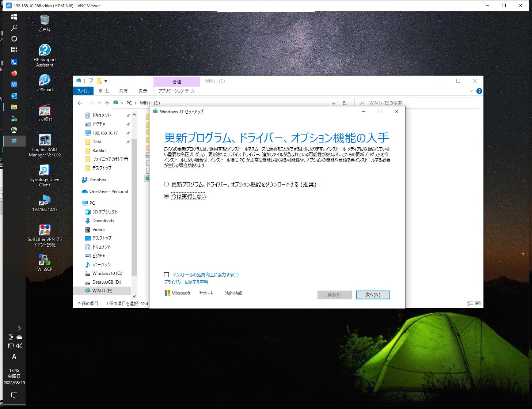The width and height of the screenshot is (532, 409).
Task: Click the WIN11 (E:)の検索 search field
Action: (417, 103)
